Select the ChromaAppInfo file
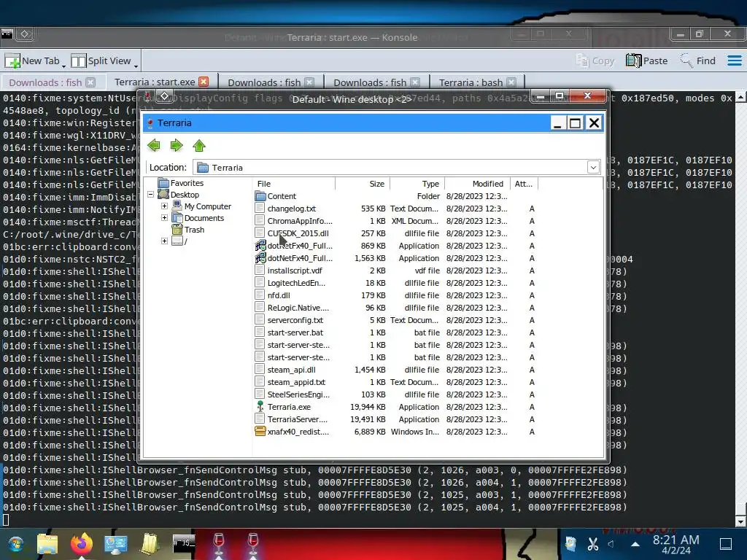The width and height of the screenshot is (747, 560). tap(300, 221)
